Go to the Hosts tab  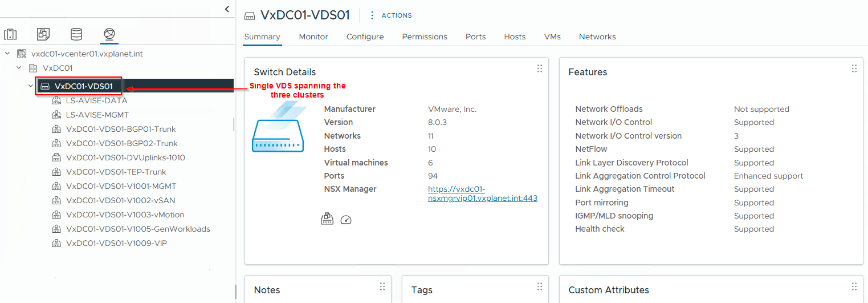pos(515,37)
